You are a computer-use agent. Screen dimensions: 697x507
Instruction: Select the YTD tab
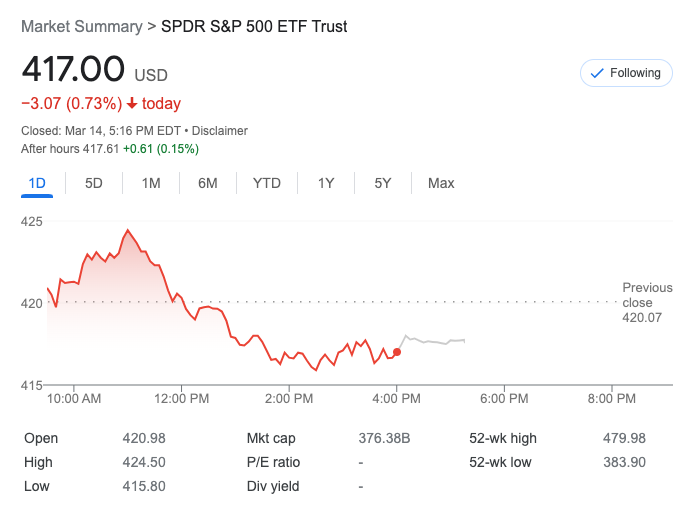[x=267, y=183]
